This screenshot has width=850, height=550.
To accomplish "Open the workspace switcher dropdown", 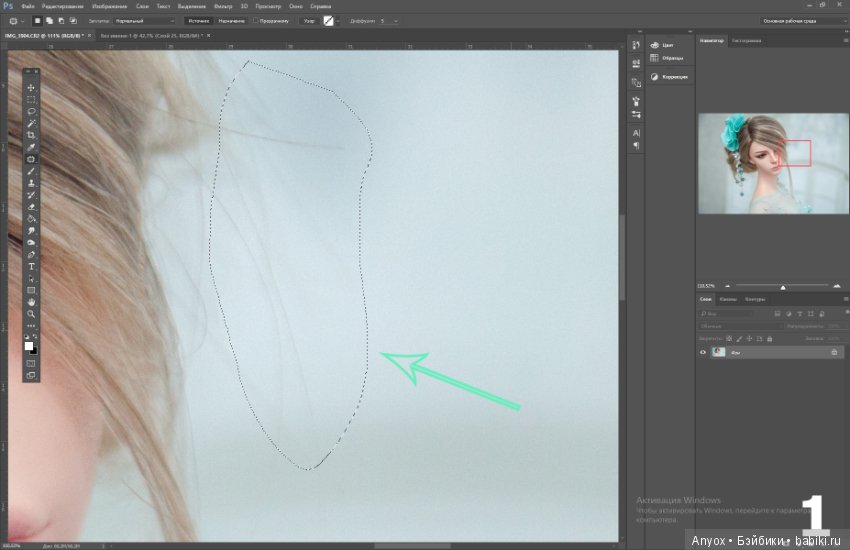I will point(804,21).
